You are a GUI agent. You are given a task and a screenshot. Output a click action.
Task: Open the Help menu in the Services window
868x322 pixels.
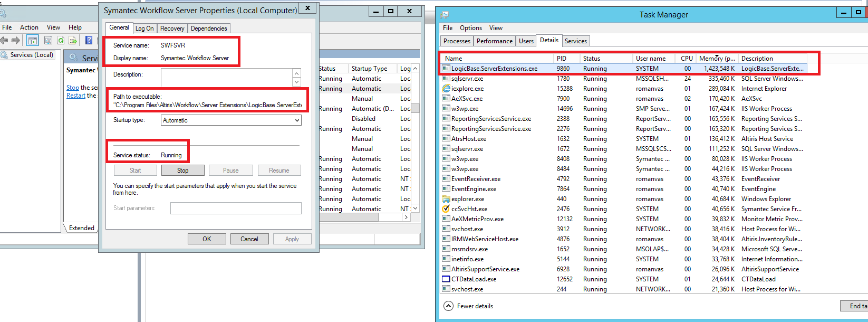click(75, 27)
